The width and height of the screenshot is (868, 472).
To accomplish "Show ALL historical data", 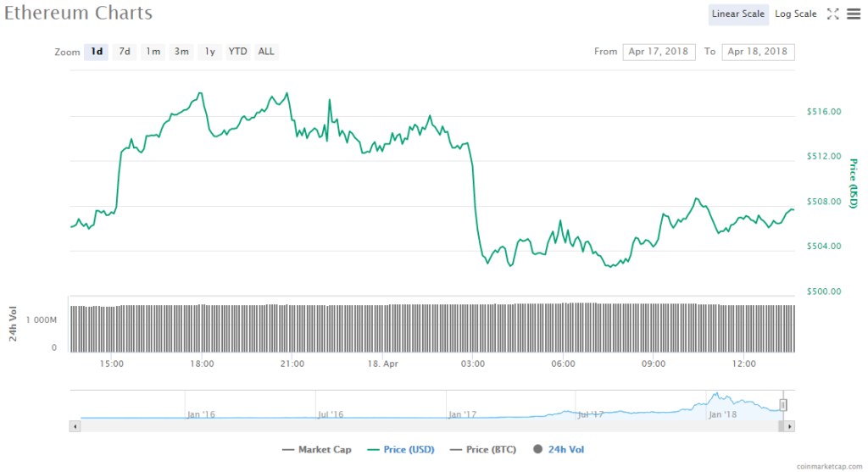I will 266,52.
